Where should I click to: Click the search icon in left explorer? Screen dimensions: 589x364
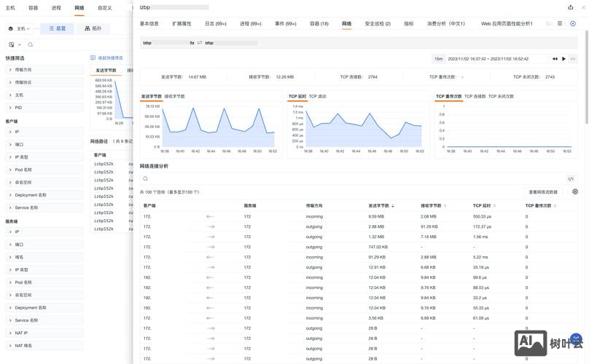pos(31,44)
